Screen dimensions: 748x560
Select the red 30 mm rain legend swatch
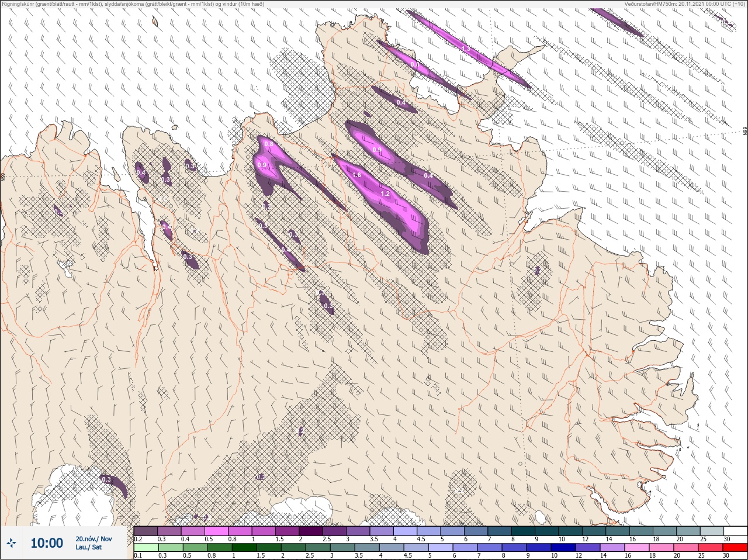click(735, 547)
